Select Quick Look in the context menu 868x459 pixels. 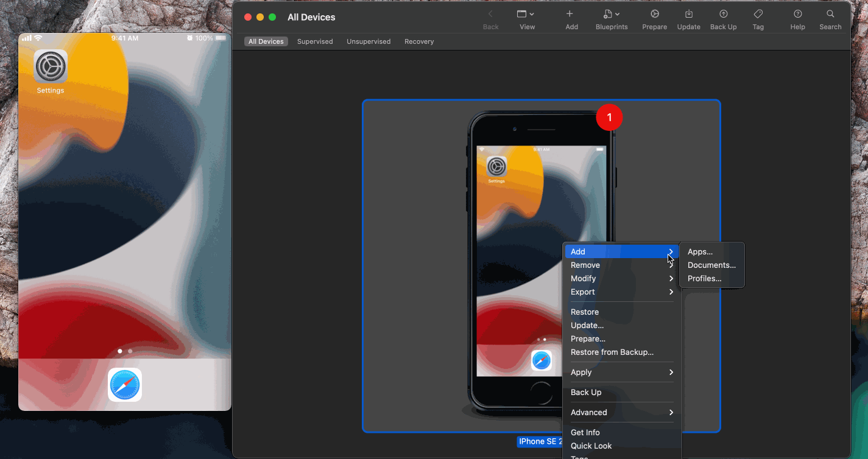point(622,446)
